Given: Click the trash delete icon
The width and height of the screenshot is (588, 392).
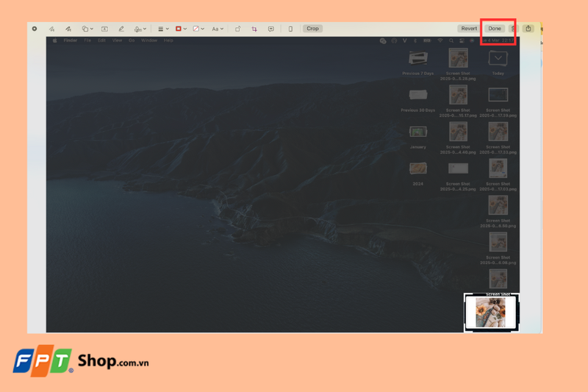Looking at the screenshot, I should (x=513, y=29).
